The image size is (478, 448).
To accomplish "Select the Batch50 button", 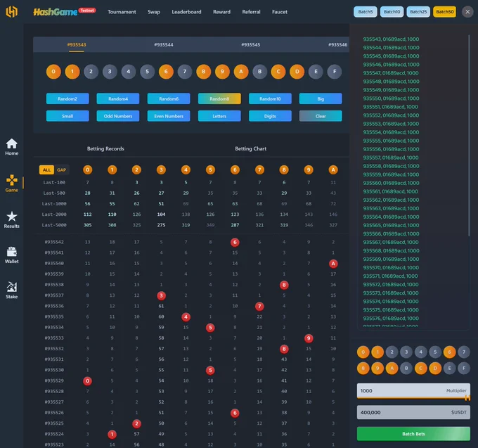I will (444, 12).
